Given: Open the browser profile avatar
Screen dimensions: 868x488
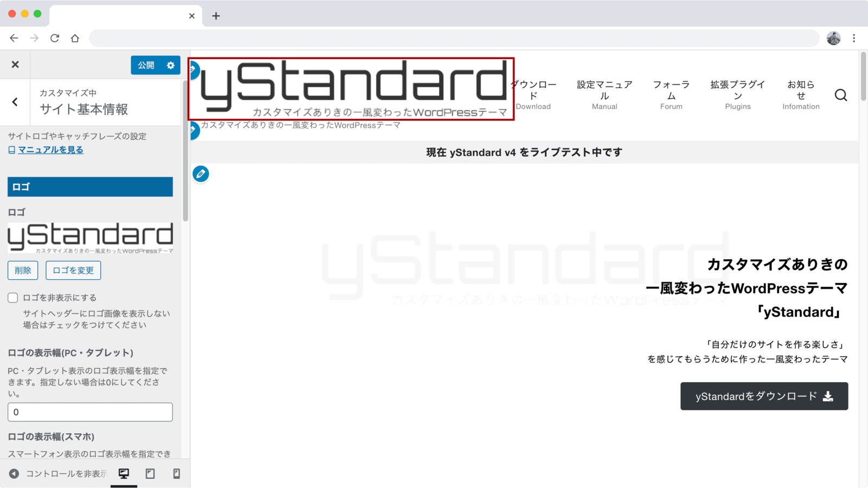Looking at the screenshot, I should [x=834, y=38].
